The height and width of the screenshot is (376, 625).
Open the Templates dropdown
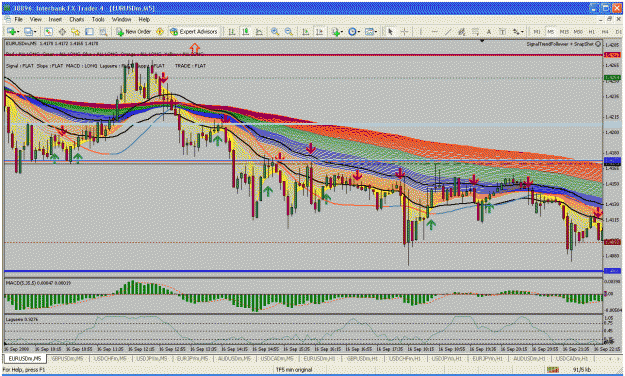click(370, 31)
